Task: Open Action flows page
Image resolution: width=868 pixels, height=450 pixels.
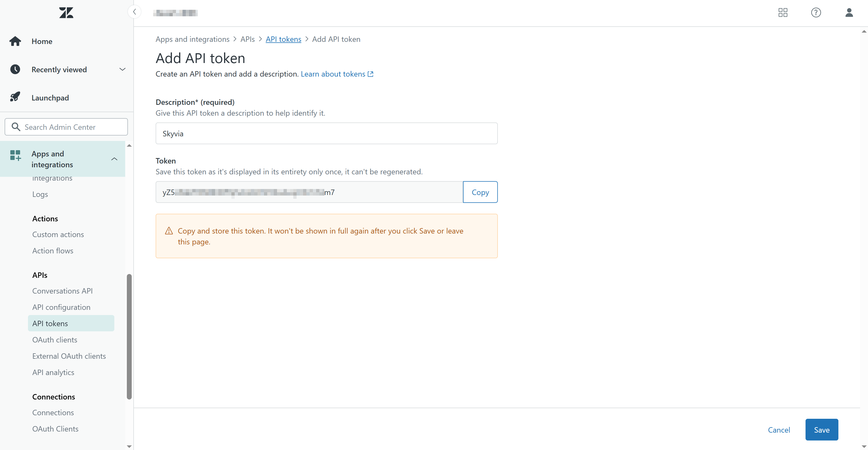Action: click(53, 251)
